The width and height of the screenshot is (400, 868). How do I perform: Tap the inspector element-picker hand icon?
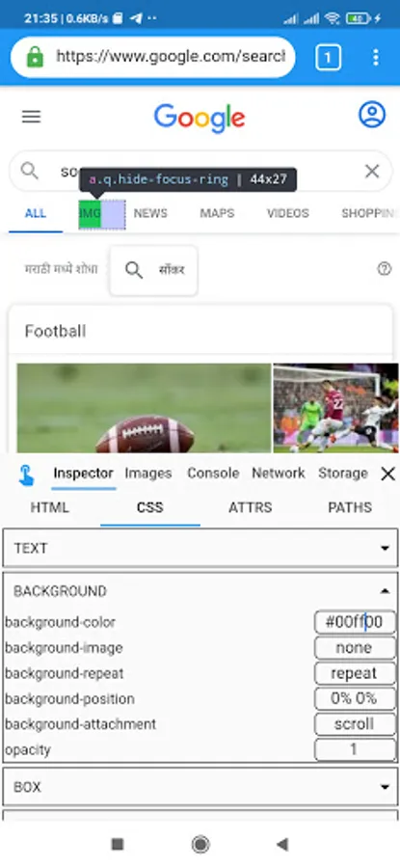(26, 475)
